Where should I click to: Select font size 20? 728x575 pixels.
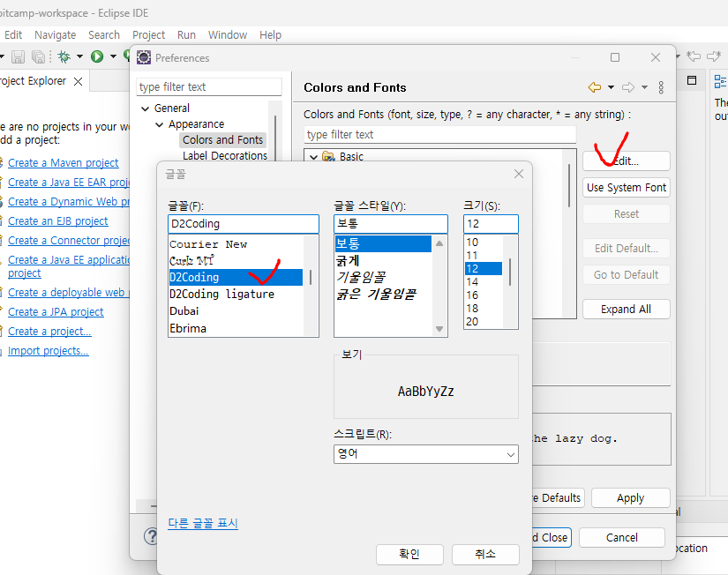point(484,322)
